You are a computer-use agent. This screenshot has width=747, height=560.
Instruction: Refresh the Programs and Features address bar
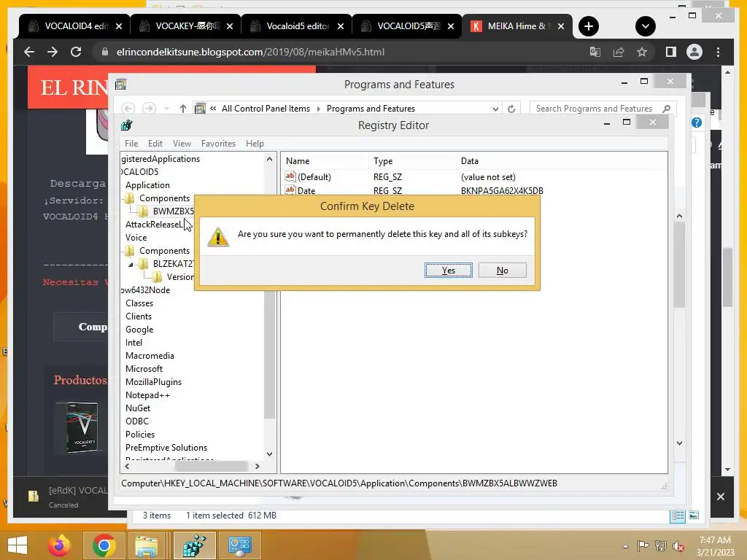pos(511,109)
